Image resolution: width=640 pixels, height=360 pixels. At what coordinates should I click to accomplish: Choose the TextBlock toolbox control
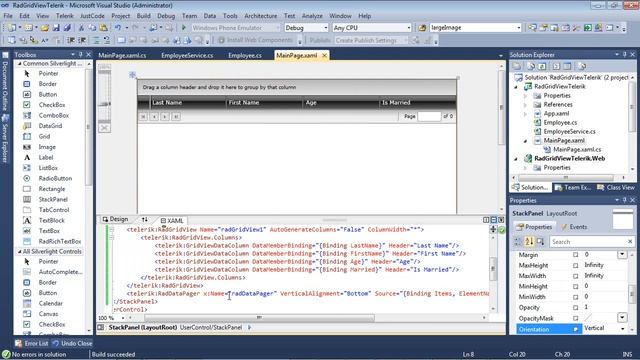click(x=51, y=220)
